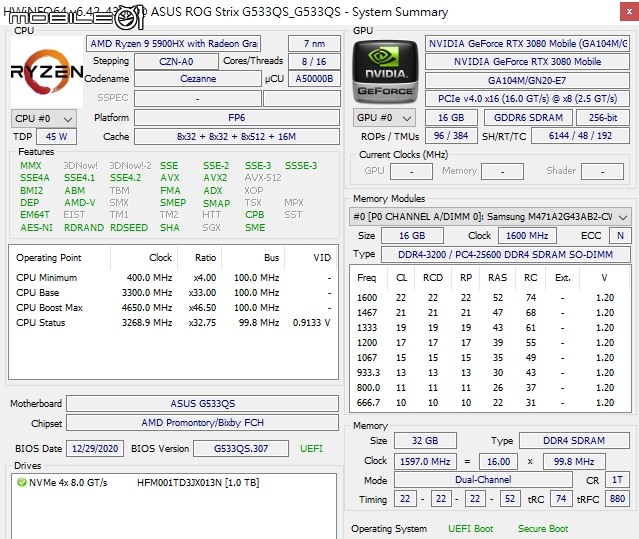Click the PCIe v4.0 x16 link field
639x539 pixels.
[x=527, y=99]
